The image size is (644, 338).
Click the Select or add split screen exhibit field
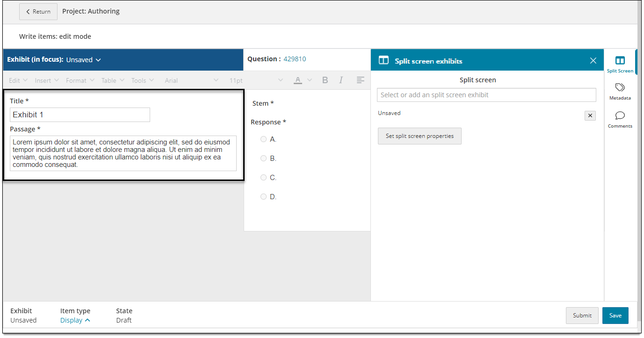pyautogui.click(x=486, y=95)
